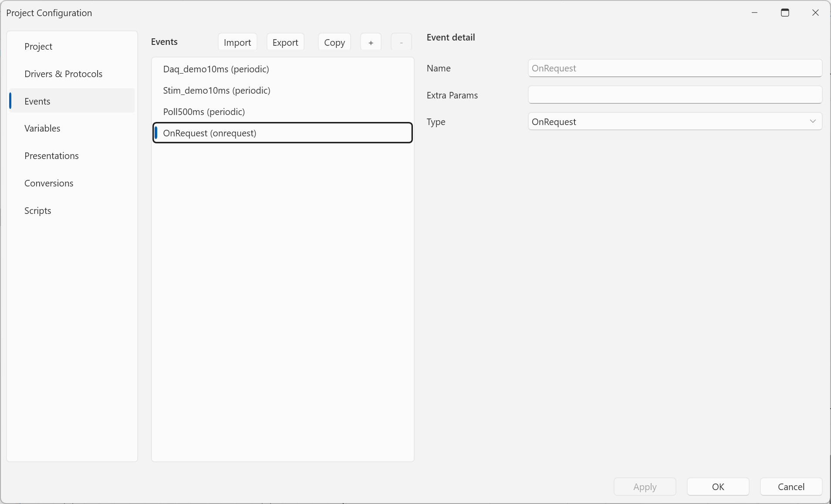Add a new event with plus button
The width and height of the screenshot is (831, 504).
(371, 42)
